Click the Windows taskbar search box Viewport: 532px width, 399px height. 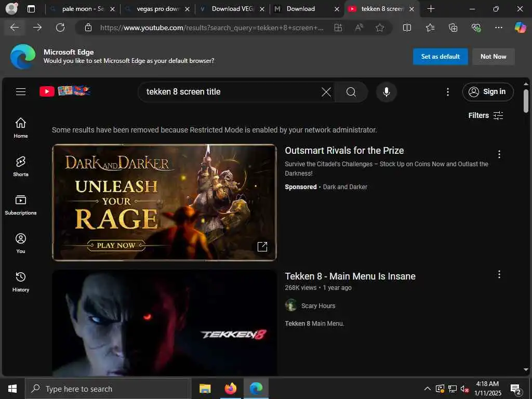pos(108,389)
